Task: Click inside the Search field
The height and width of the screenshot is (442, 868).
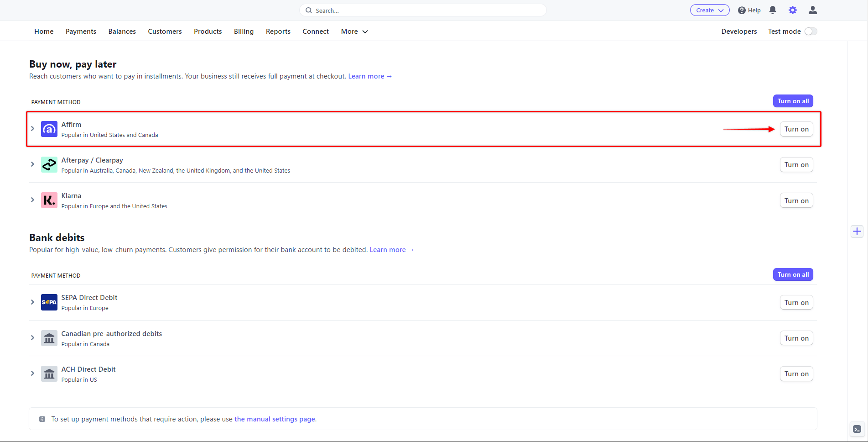Action: (422, 10)
